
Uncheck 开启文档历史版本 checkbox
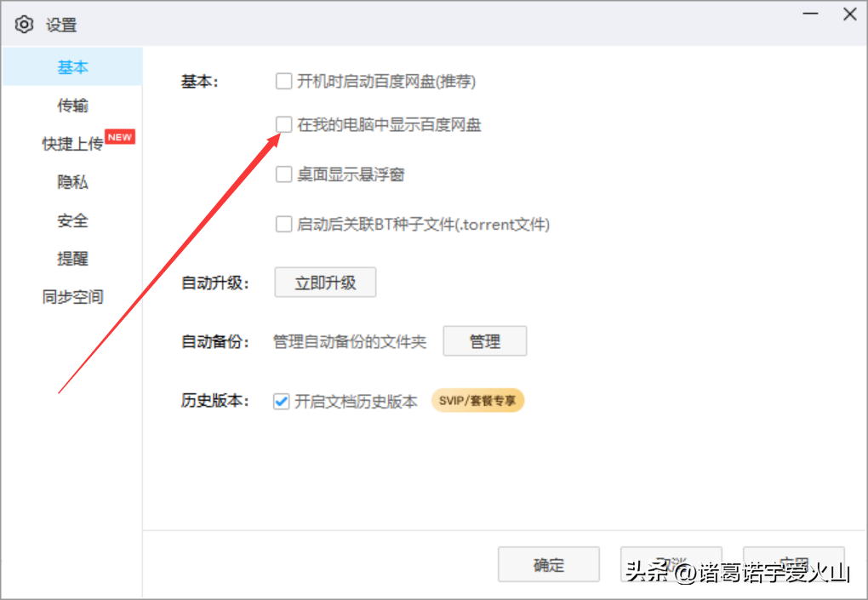[281, 402]
